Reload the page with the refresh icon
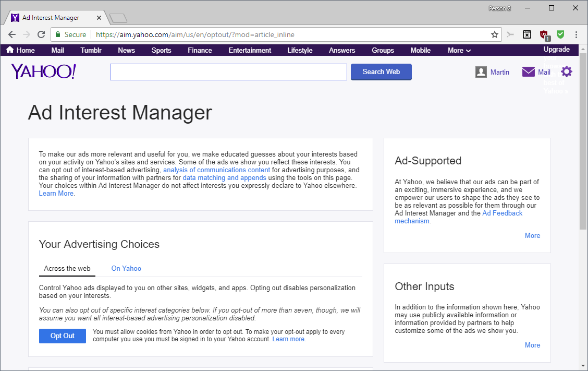This screenshot has height=371, width=588. (41, 34)
